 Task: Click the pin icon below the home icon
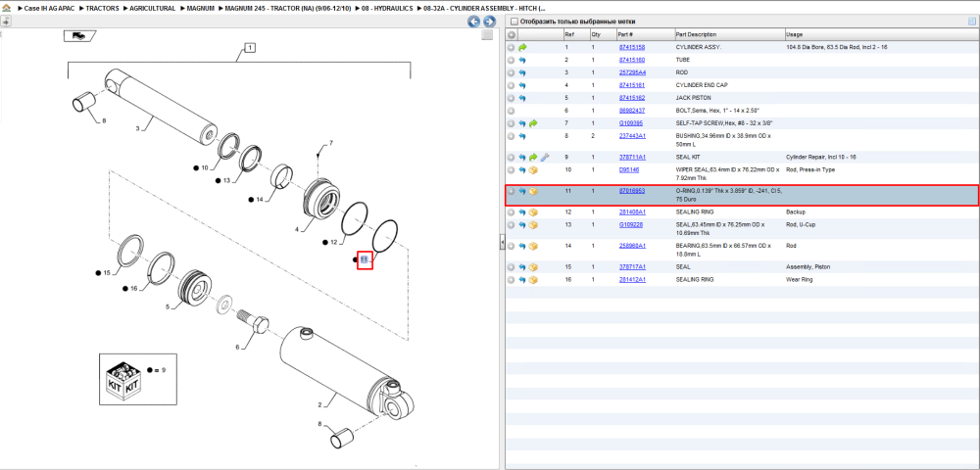click(x=6, y=22)
